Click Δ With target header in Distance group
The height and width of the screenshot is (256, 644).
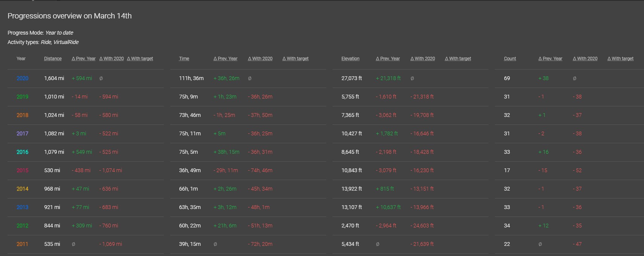tap(140, 59)
